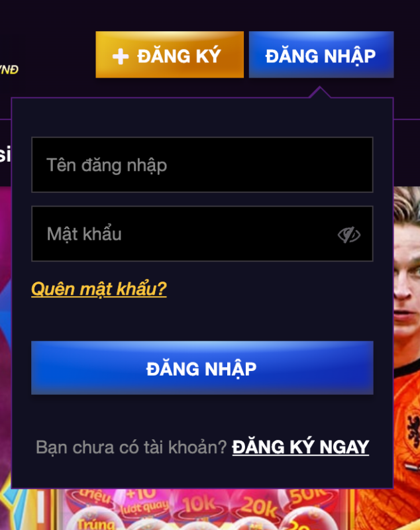
Task: Select the 10k prize ball
Action: 199,505
